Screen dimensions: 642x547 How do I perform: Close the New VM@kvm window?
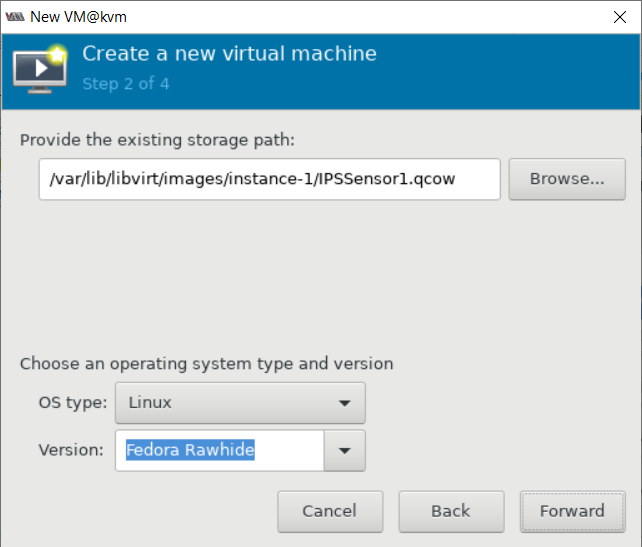point(620,17)
